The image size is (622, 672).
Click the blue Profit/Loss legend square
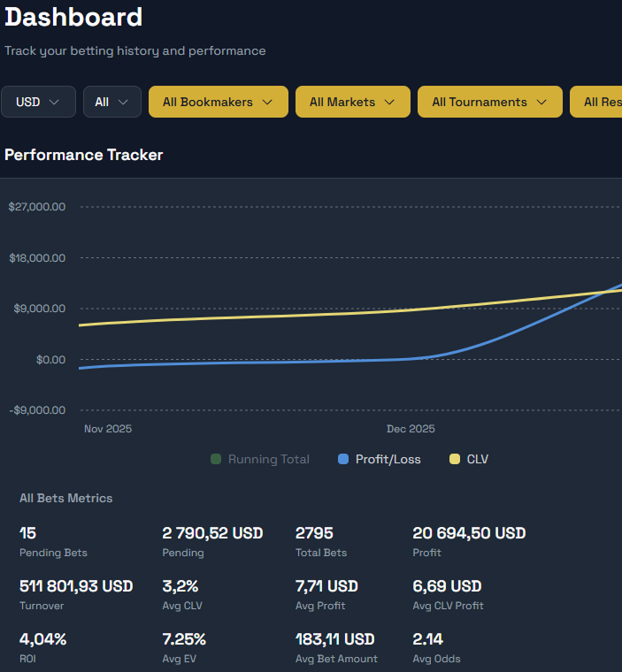pyautogui.click(x=343, y=459)
